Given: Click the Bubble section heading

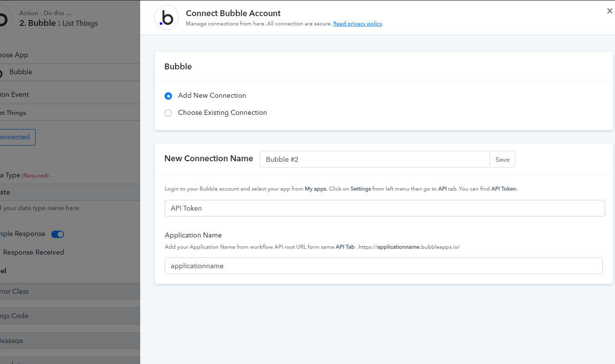Looking at the screenshot, I should point(178,66).
